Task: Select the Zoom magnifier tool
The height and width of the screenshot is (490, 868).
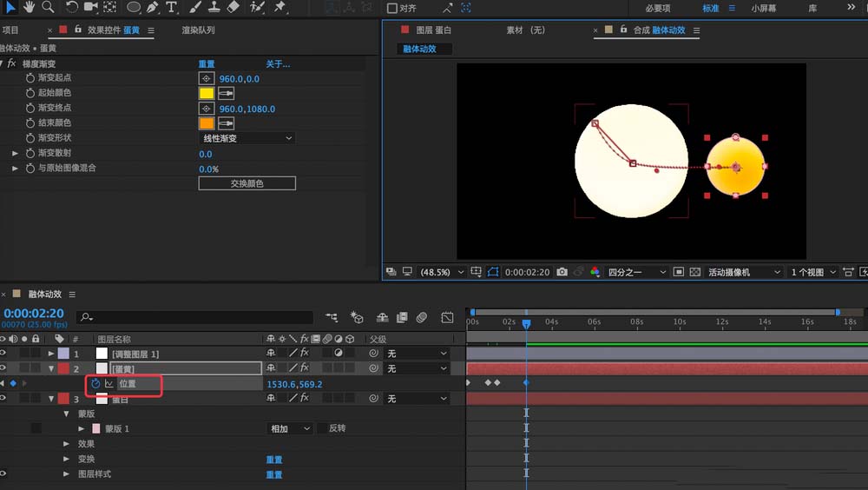Action: pyautogui.click(x=48, y=7)
